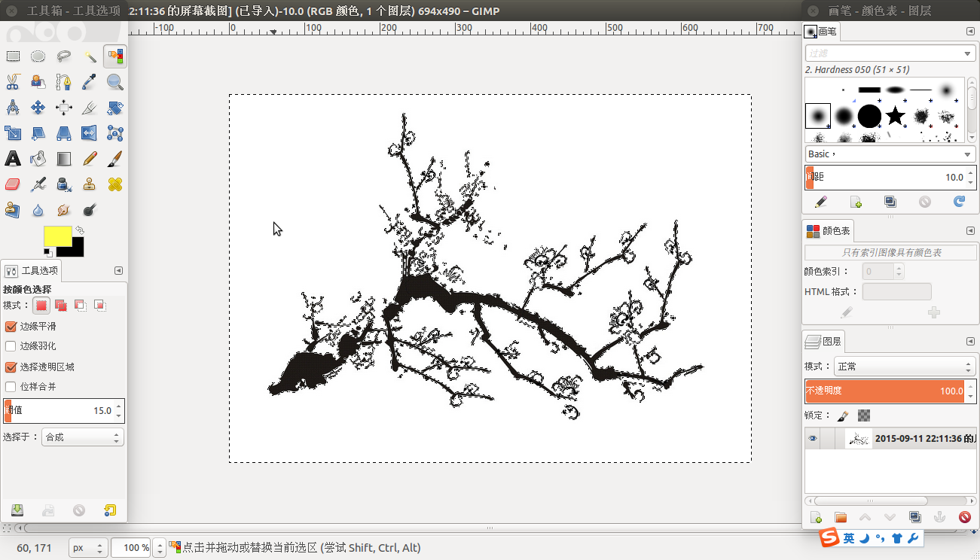Image resolution: width=980 pixels, height=560 pixels.
Task: Hide the layer using eye icon
Action: click(x=813, y=439)
